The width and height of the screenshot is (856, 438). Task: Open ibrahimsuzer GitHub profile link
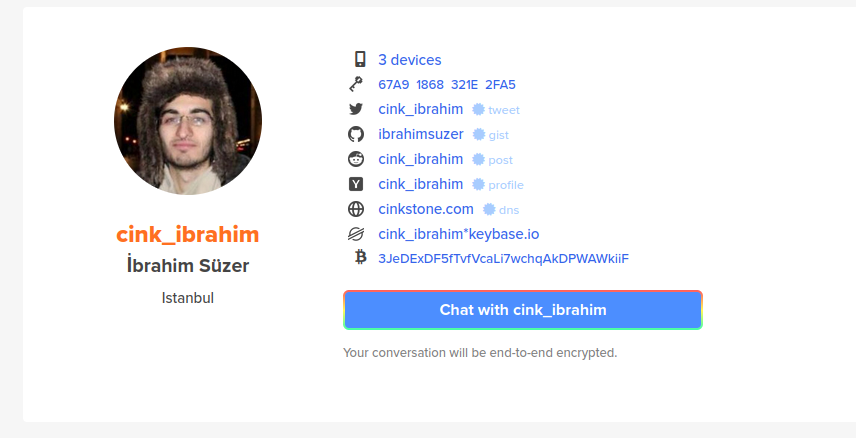tap(421, 134)
